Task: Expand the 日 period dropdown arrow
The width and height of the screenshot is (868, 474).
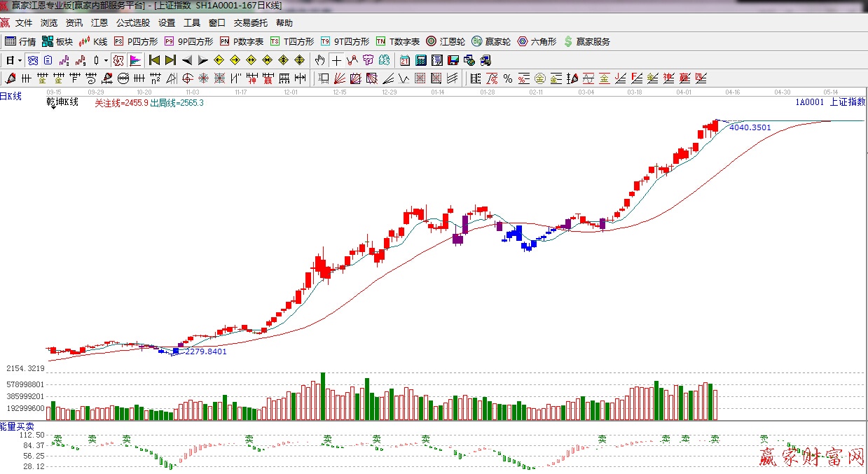Action: point(20,60)
